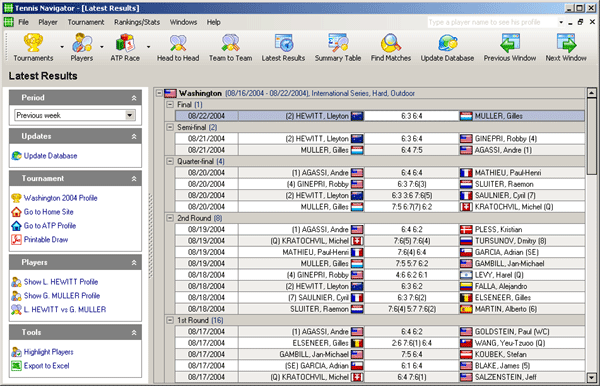The image size is (600, 386).
Task: Click the globe icon beside the sidebar Update Database
Action: (x=16, y=156)
